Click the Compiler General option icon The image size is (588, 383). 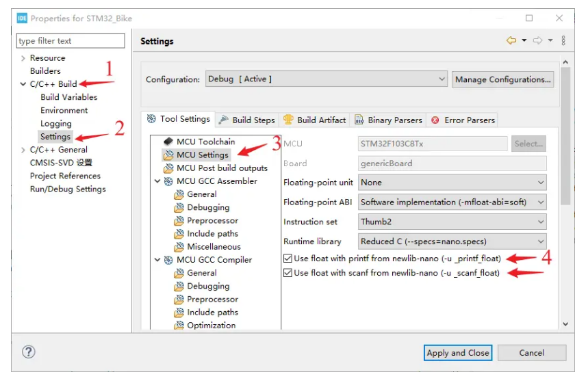coord(179,273)
